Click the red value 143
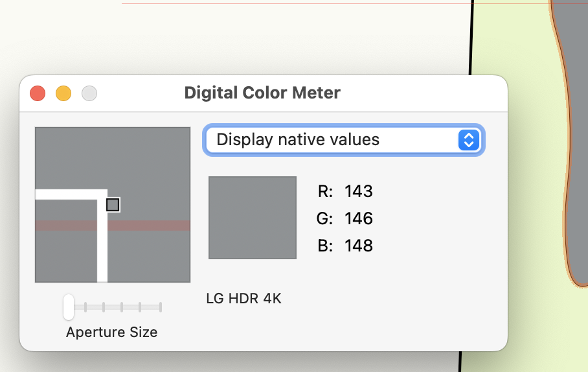This screenshot has width=588, height=372. (x=359, y=191)
